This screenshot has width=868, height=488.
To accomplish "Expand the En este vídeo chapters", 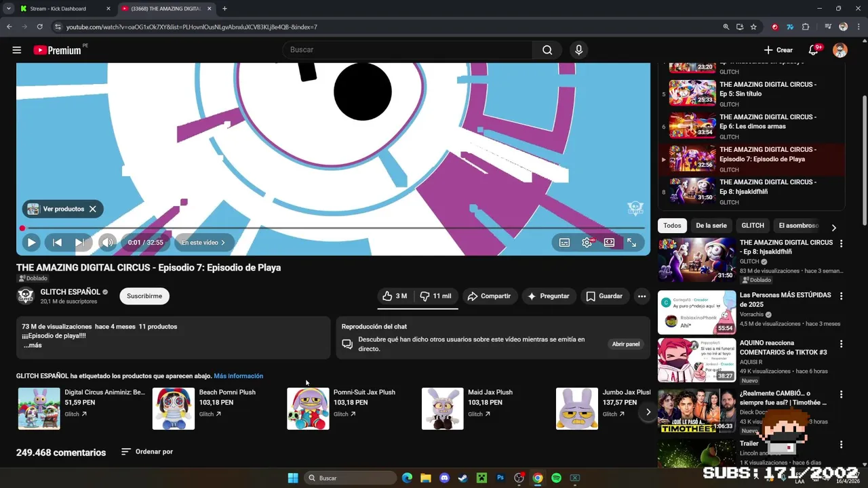I will click(203, 242).
